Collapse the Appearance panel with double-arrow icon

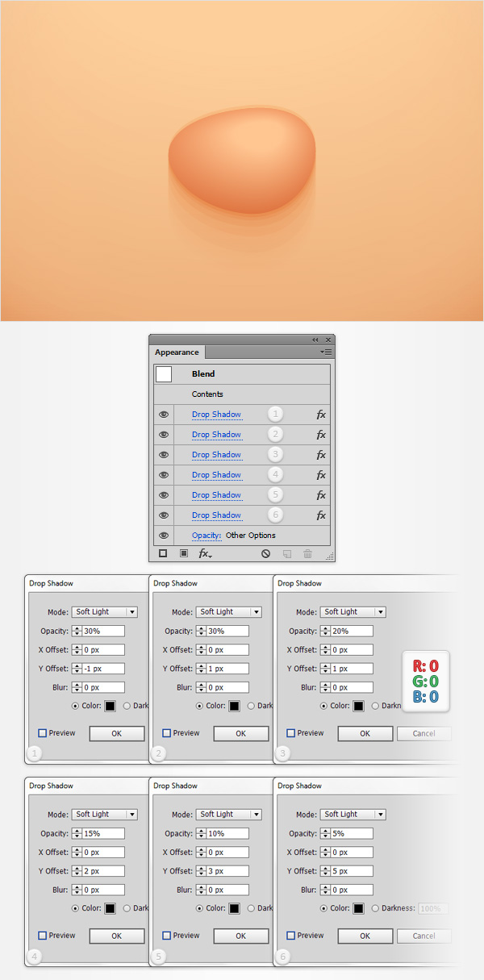(x=315, y=340)
